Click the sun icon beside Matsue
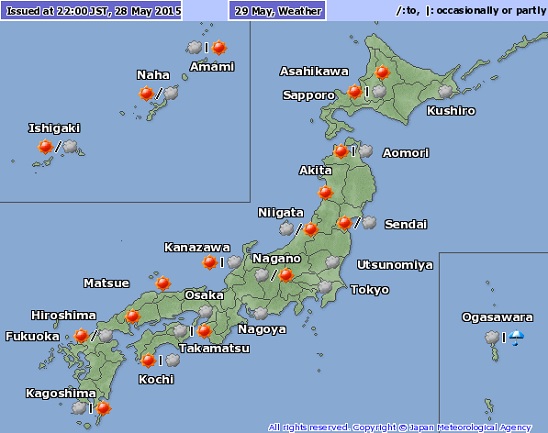Screen dimensions: 548x433 [x=163, y=283]
